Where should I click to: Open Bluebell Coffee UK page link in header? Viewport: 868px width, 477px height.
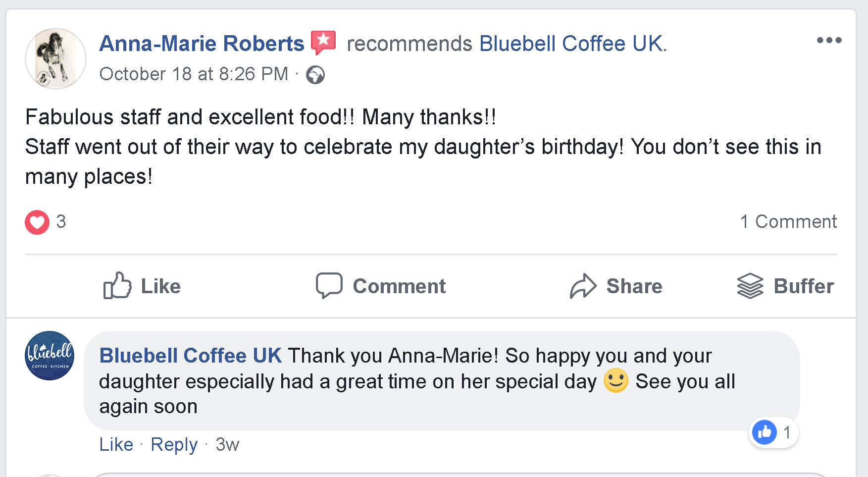571,44
